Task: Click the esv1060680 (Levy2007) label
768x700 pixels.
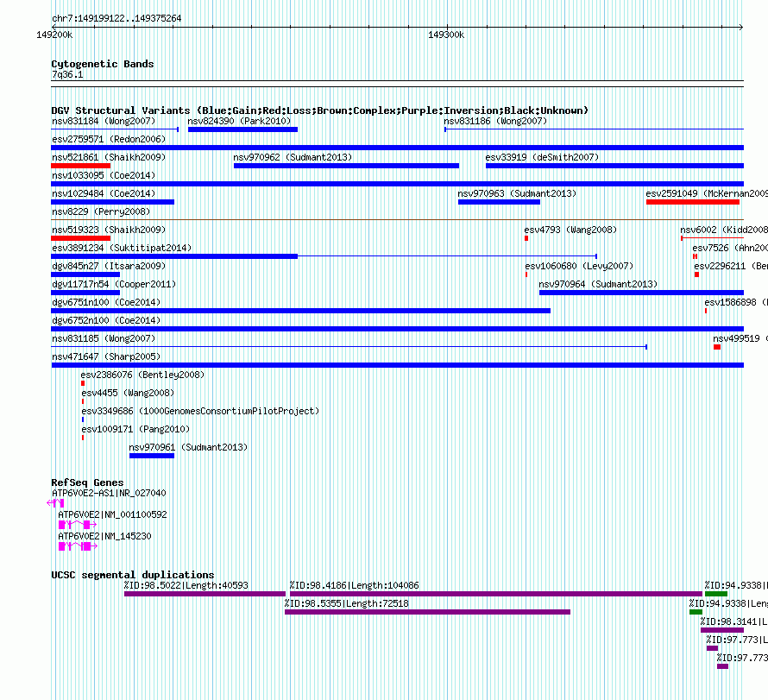Action: [x=579, y=266]
